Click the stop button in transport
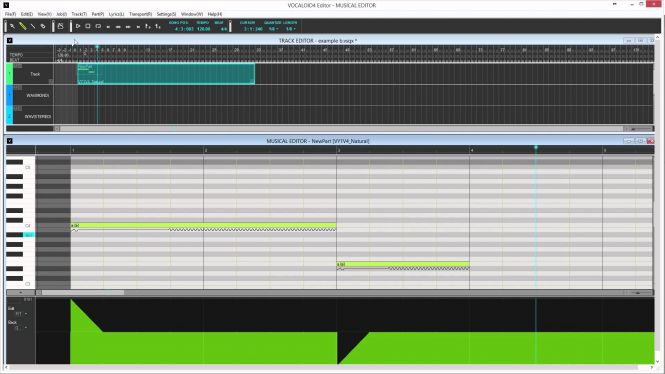The height and width of the screenshot is (374, 665). [x=88, y=26]
